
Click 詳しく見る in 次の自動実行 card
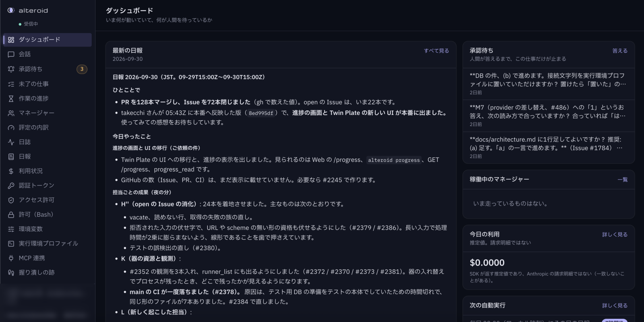click(x=615, y=306)
